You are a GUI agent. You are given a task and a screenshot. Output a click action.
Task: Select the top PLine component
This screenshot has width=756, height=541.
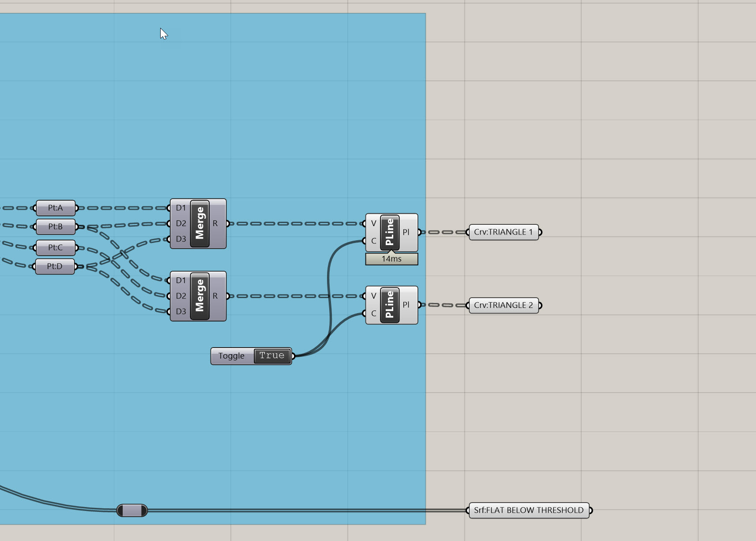click(389, 232)
